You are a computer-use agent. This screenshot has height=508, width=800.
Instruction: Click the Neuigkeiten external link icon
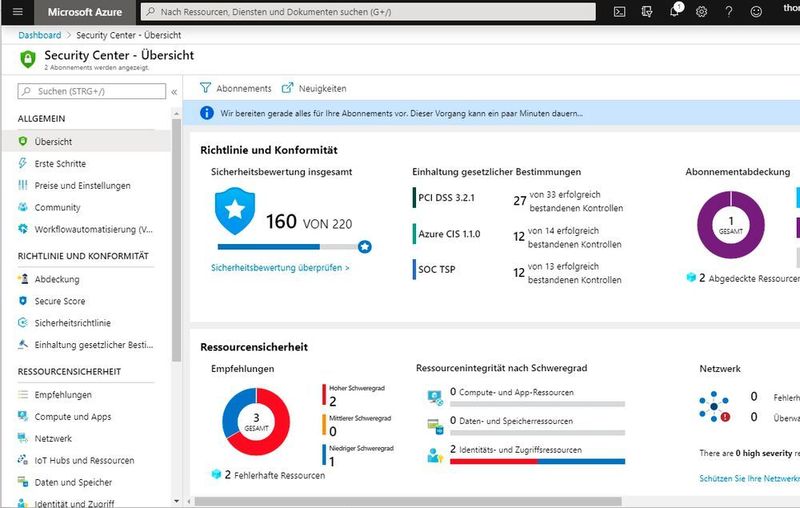coord(287,88)
